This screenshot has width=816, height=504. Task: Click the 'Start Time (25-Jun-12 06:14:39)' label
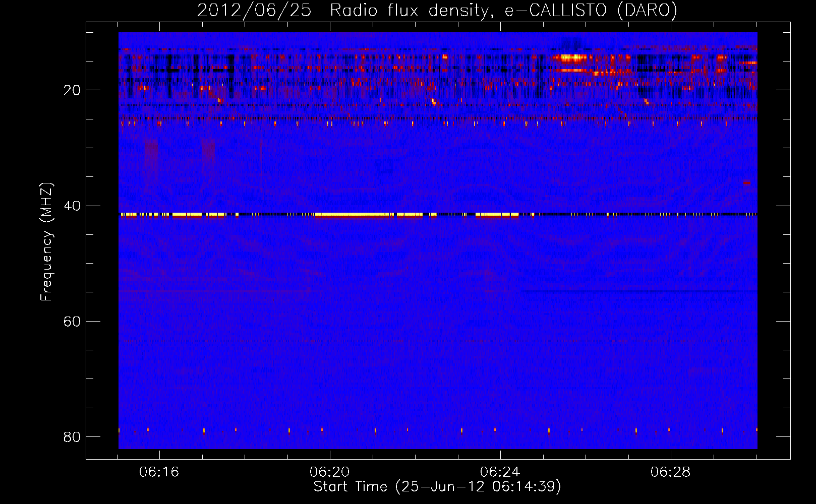point(437,487)
